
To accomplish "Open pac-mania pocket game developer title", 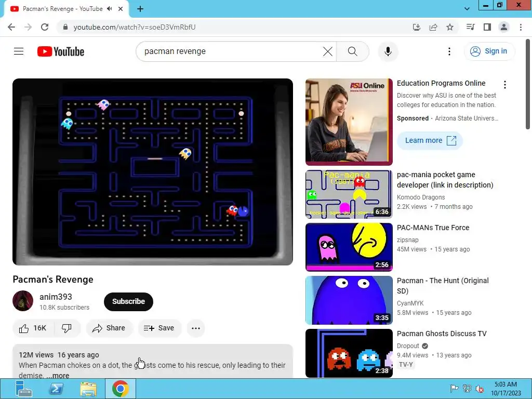I will (445, 180).
